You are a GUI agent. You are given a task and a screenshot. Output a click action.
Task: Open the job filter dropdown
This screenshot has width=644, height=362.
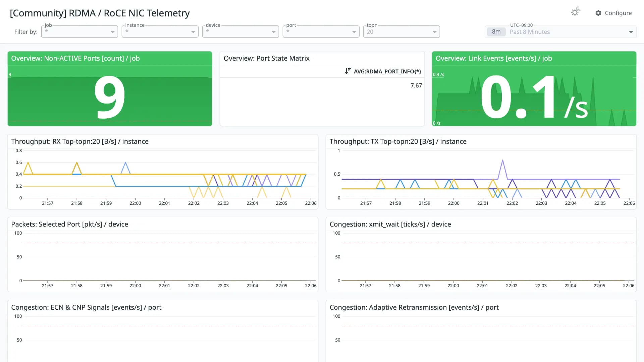(x=79, y=32)
